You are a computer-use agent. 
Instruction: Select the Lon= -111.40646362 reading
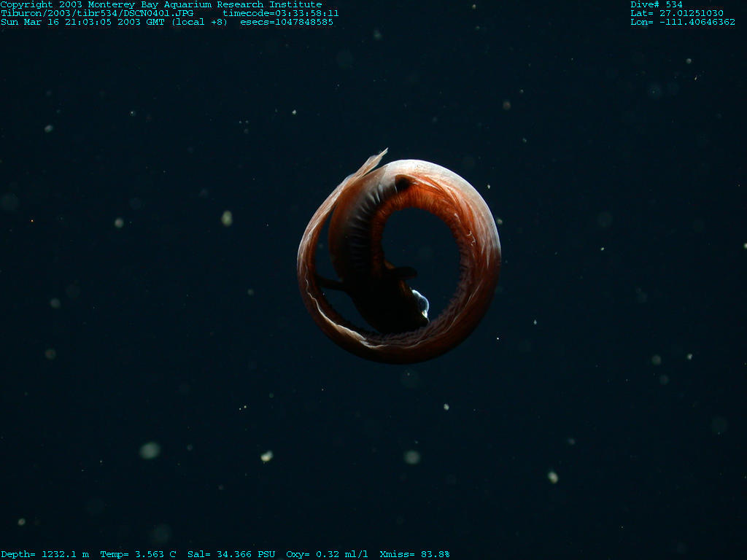[683, 22]
